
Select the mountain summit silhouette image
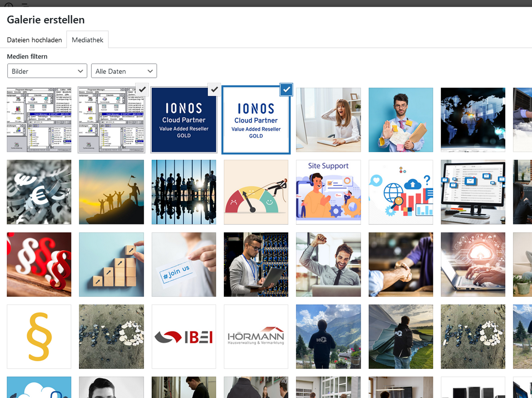point(111,192)
